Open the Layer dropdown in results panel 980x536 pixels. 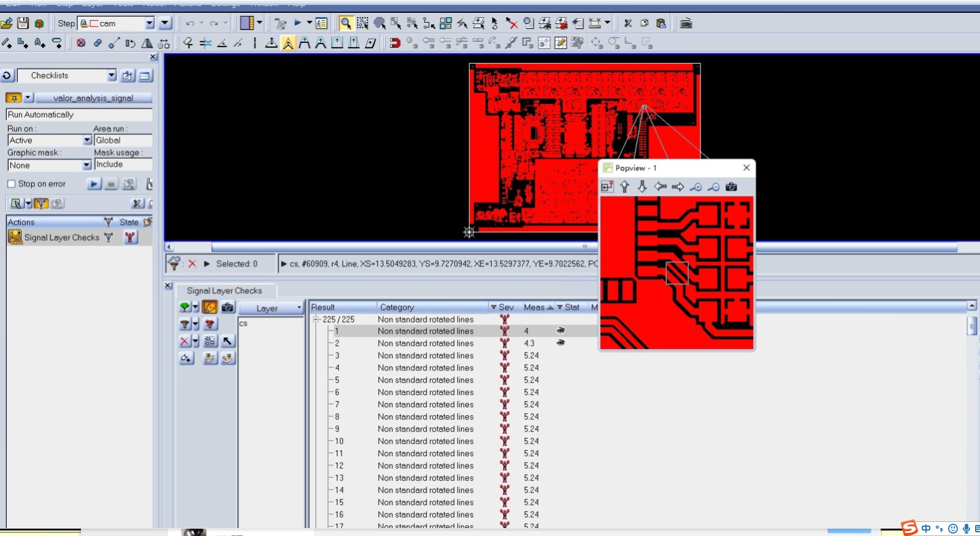click(271, 308)
